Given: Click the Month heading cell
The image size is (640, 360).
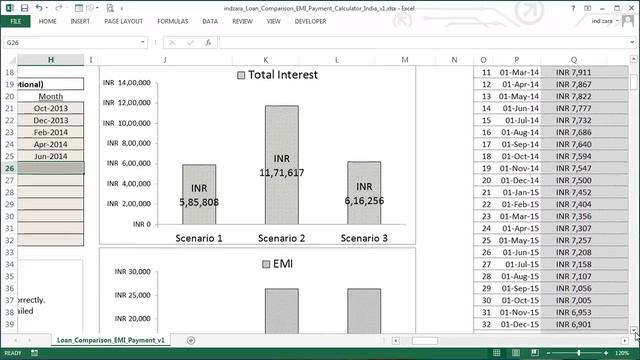Looking at the screenshot, I should coord(51,96).
